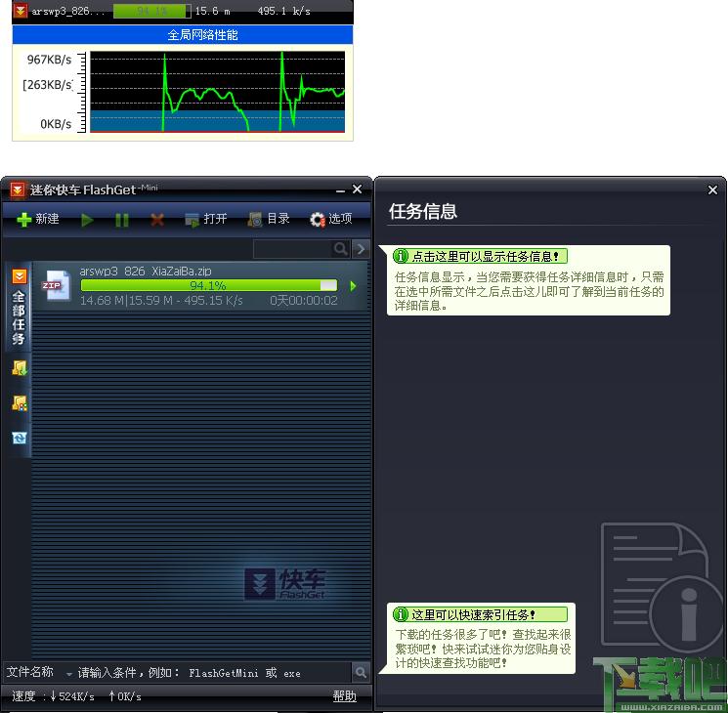This screenshot has width=728, height=713.
Task: Open the 帮助 help link
Action: [345, 695]
